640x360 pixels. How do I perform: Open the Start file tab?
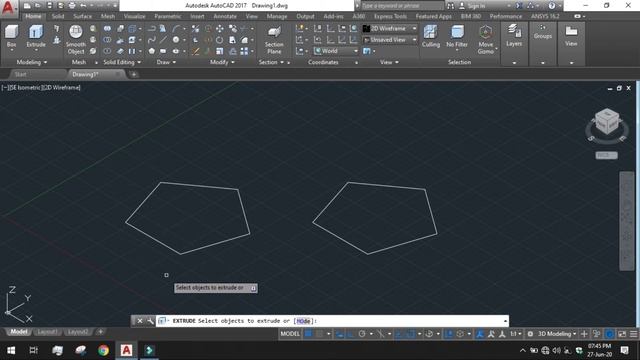pyautogui.click(x=20, y=74)
